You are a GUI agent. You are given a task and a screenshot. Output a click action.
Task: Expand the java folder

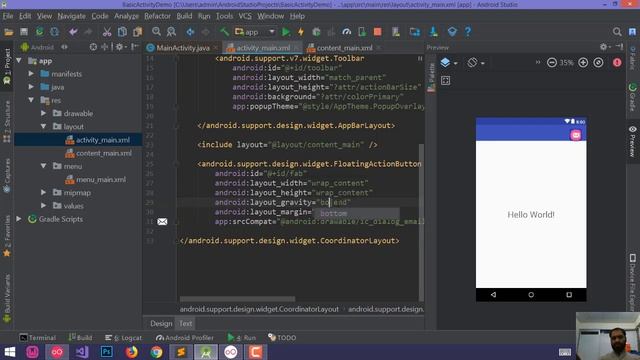[31, 87]
